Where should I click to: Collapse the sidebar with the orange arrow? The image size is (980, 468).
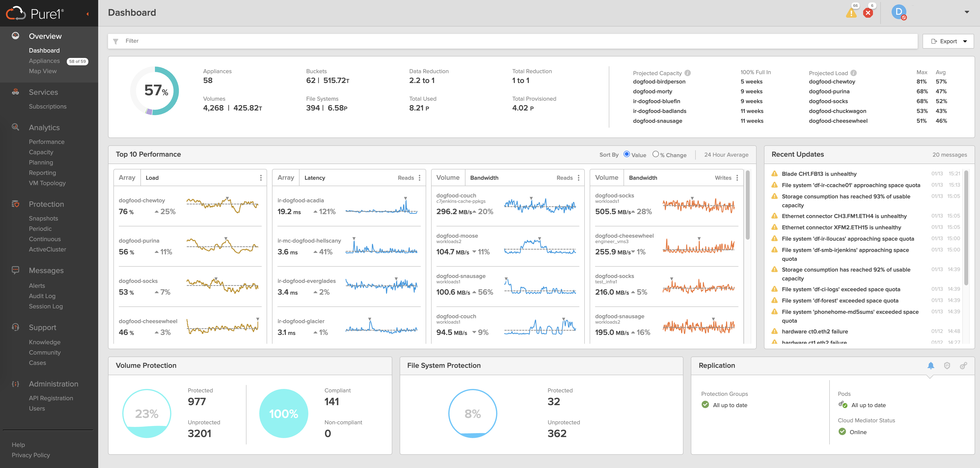(87, 14)
